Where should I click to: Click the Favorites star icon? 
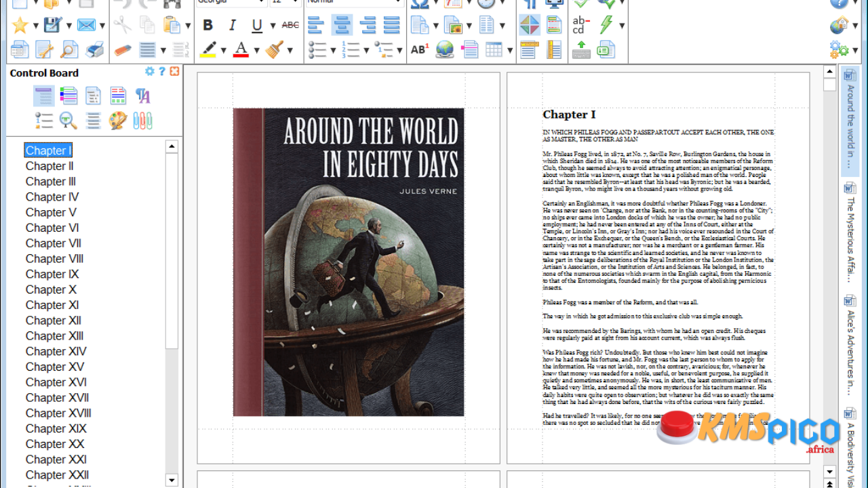coord(20,25)
